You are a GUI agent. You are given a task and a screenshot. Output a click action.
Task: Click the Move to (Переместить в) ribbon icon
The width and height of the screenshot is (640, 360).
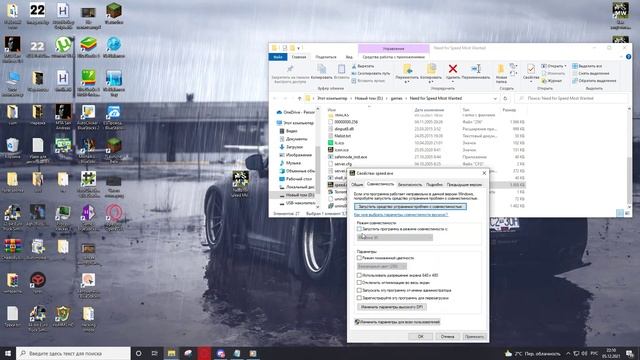(407, 69)
